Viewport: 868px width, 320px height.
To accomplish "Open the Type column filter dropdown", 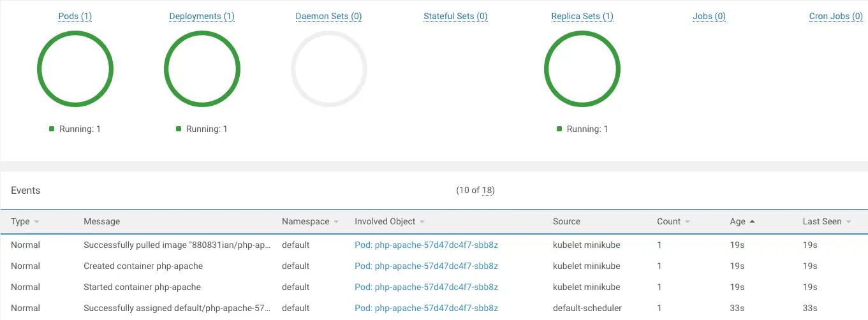I will (36, 222).
